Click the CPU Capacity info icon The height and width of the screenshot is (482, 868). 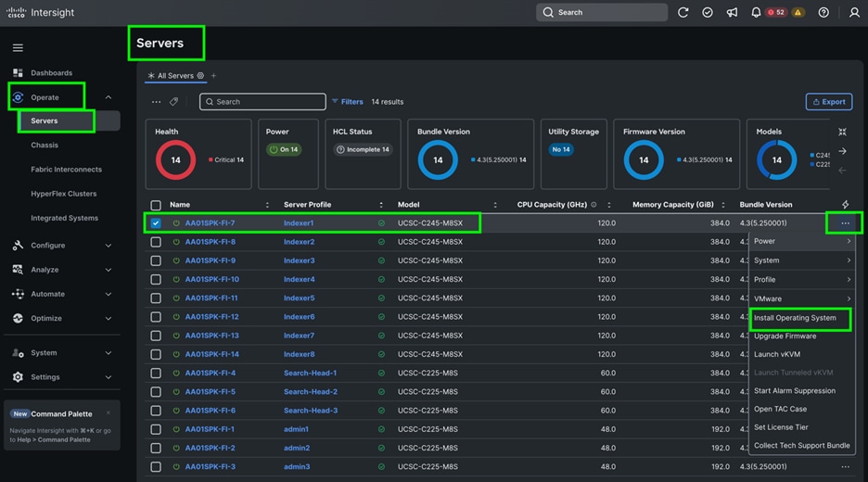click(594, 205)
